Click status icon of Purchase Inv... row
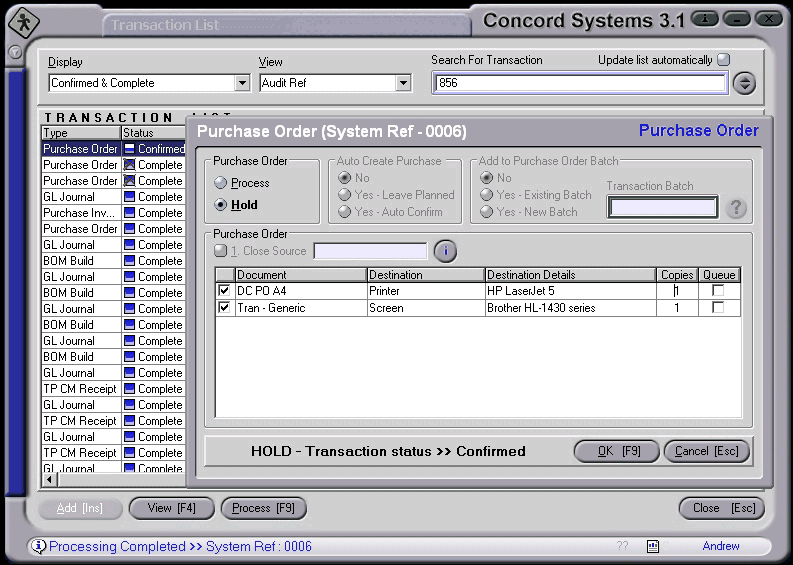Screen dimensions: 793x565 130,213
